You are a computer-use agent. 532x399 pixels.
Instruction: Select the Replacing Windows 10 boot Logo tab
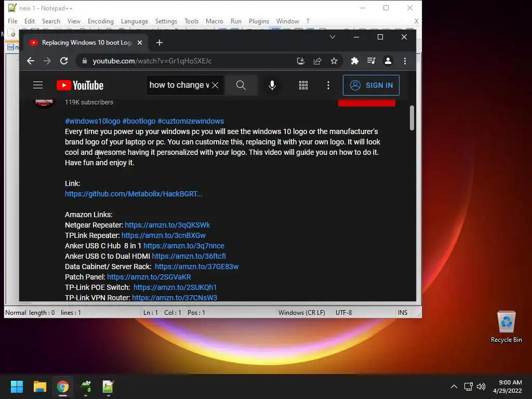87,43
